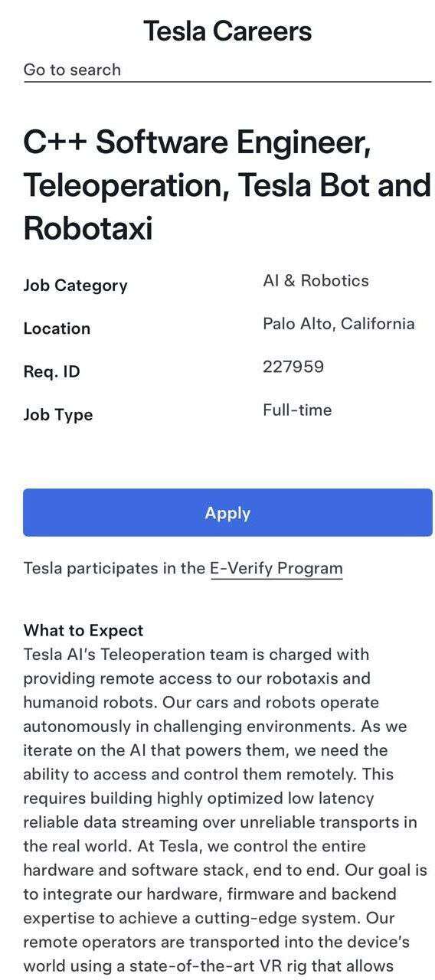Click the 'Tesla participates in the' text
Viewport: 435px width, 980px height.
click(x=114, y=568)
